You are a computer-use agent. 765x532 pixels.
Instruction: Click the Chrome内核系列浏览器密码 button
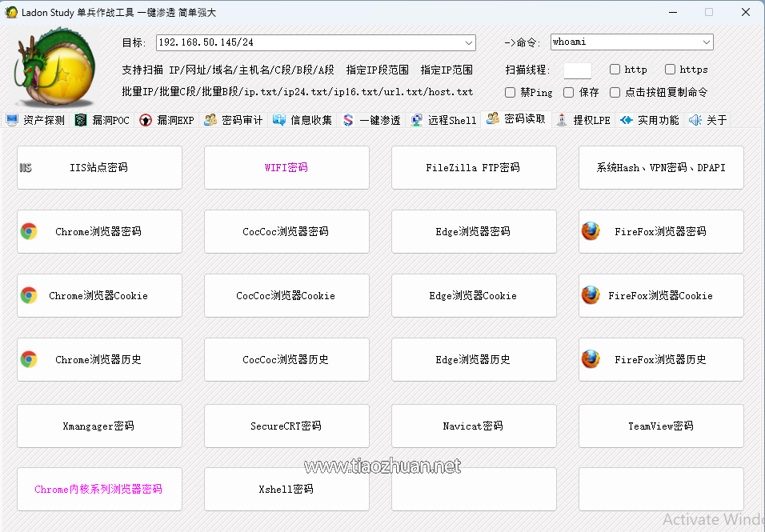coord(99,489)
